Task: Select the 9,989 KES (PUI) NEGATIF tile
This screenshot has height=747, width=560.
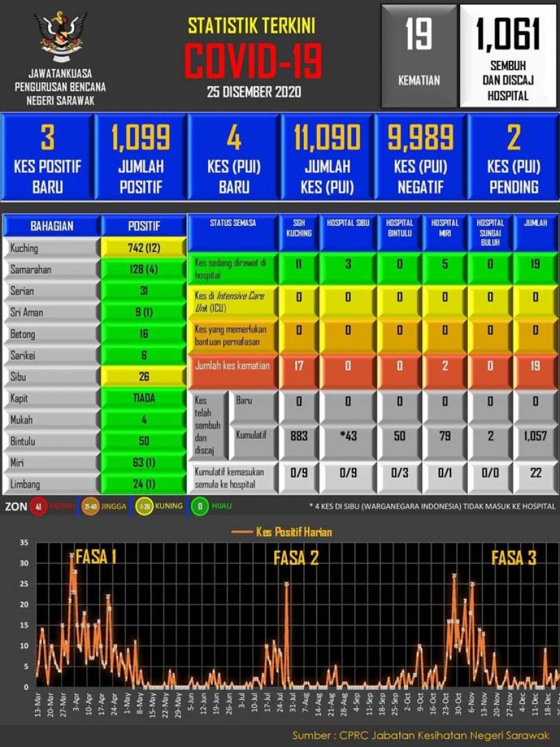Action: coord(420,156)
